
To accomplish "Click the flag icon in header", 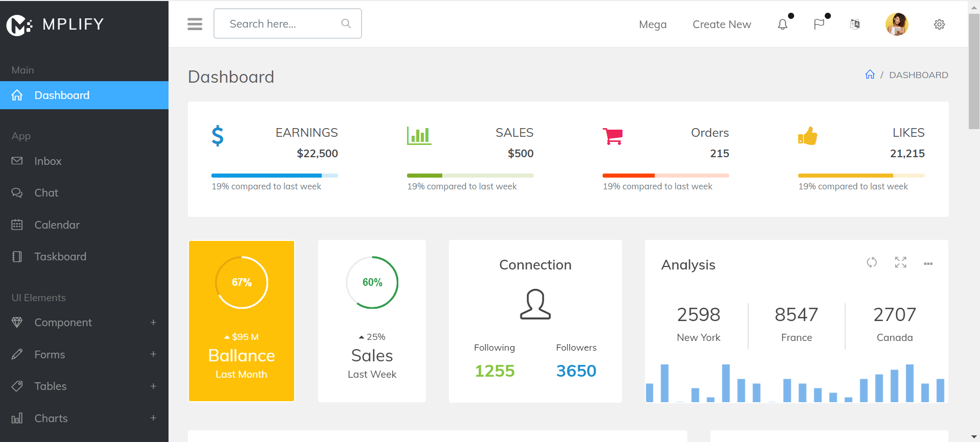I will point(819,24).
